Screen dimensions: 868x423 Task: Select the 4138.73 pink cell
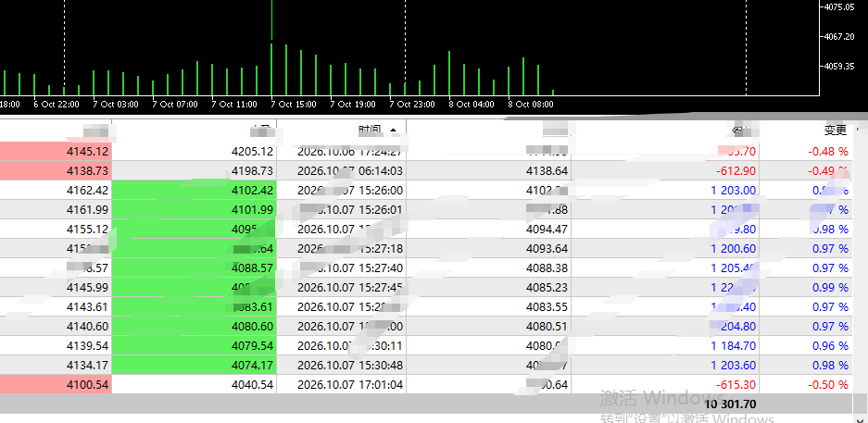(88, 171)
